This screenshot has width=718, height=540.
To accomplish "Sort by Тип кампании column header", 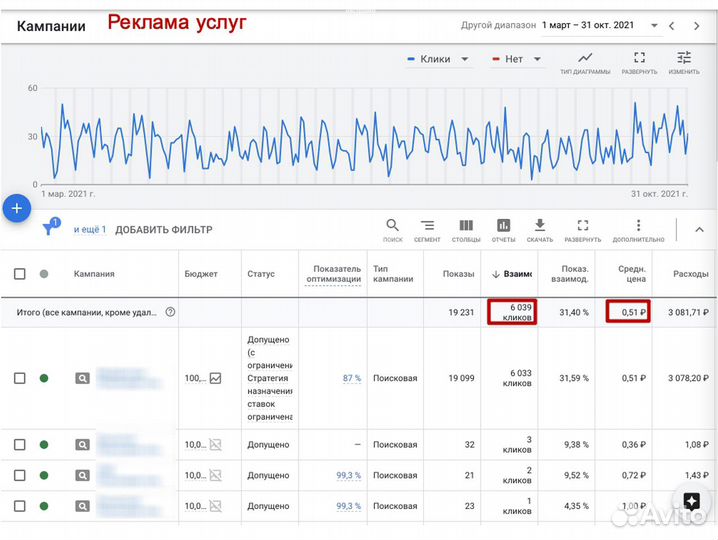I will [393, 274].
